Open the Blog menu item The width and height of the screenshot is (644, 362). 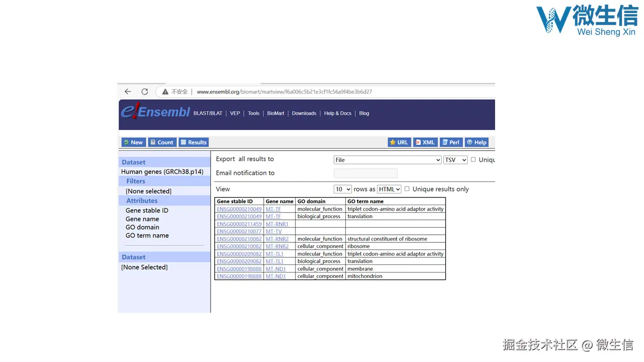point(364,113)
